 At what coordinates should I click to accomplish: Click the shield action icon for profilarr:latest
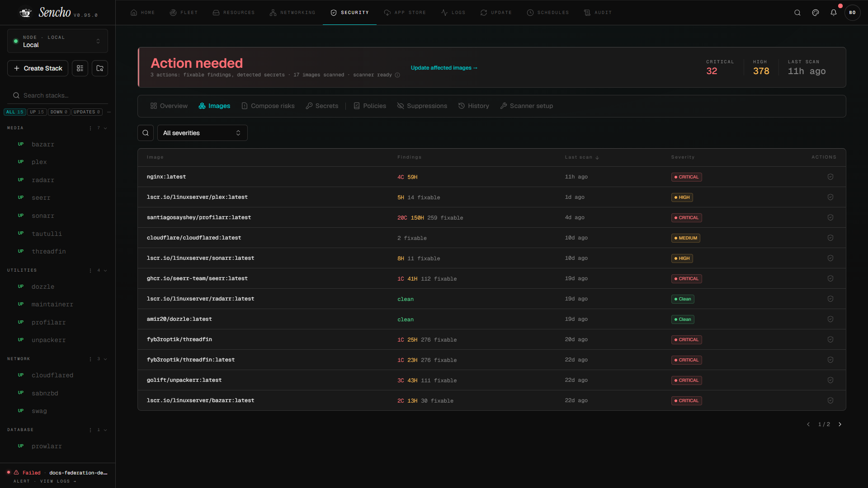[x=830, y=217]
